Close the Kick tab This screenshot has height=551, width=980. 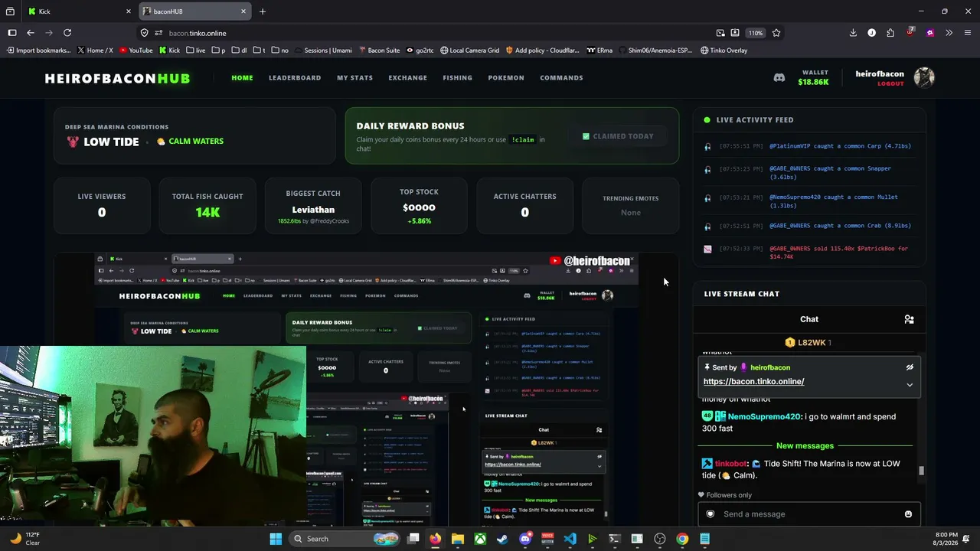(x=128, y=11)
